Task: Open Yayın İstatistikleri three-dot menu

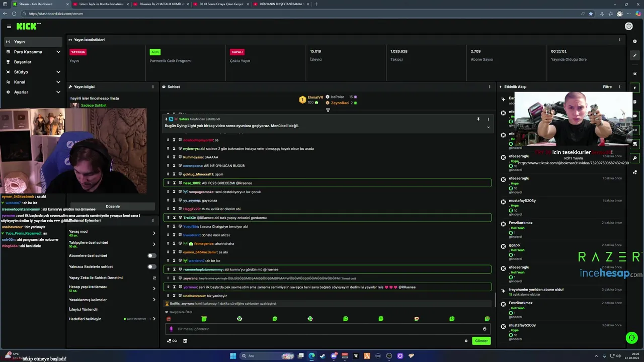Action: (x=619, y=40)
